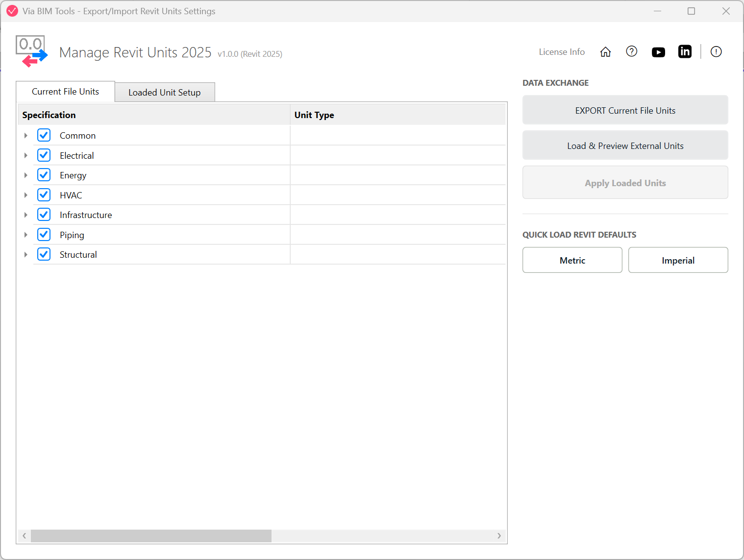Select the Common row label
Image resolution: width=744 pixels, height=560 pixels.
(77, 136)
